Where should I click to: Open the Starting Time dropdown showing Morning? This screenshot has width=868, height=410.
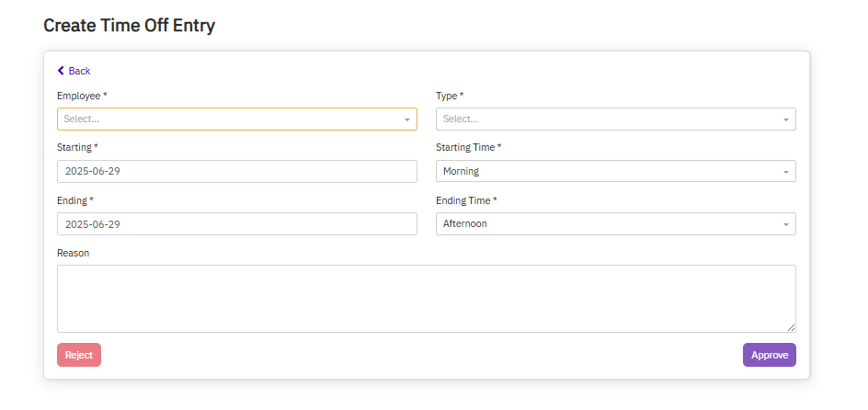pyautogui.click(x=607, y=171)
